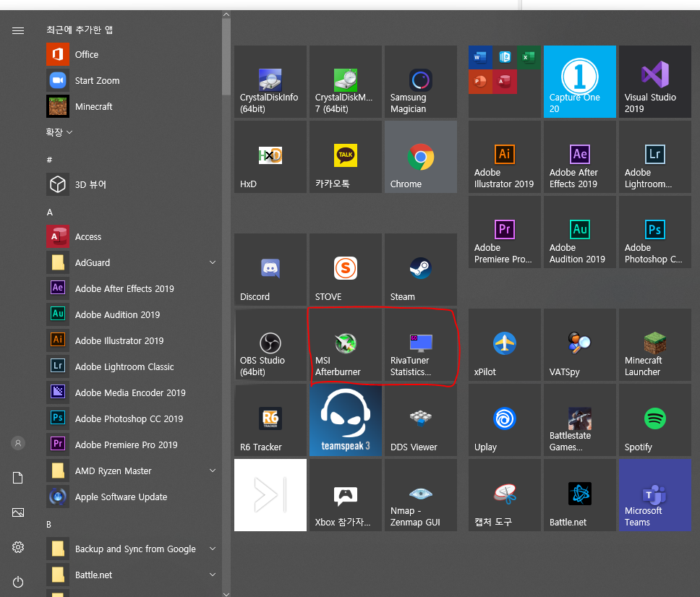Launch the HxD hex editor tile

[x=270, y=157]
